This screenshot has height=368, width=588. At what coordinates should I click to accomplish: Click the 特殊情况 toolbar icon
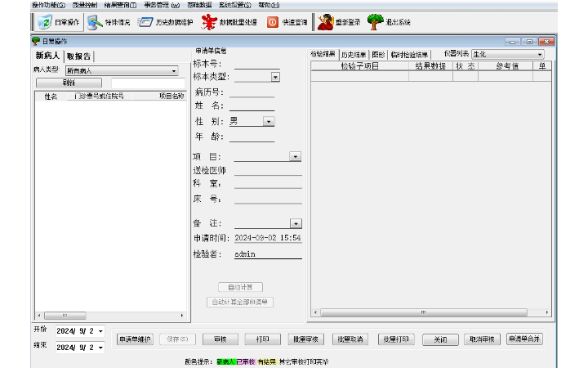tap(95, 22)
